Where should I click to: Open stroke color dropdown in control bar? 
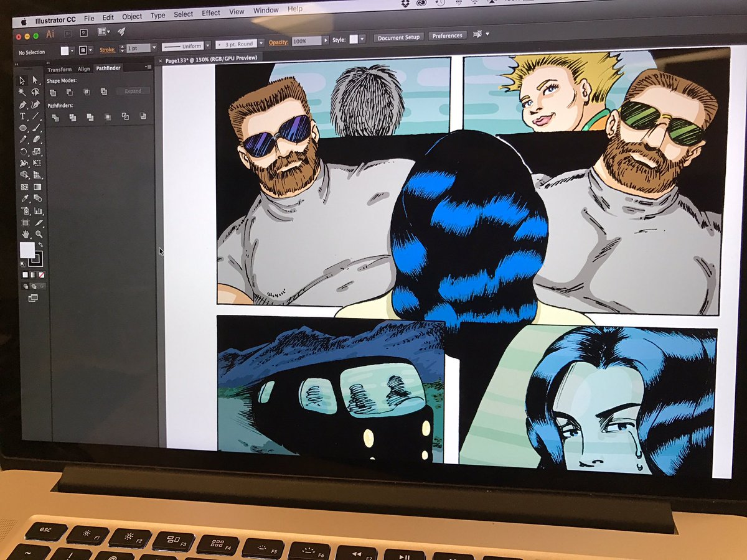tap(90, 50)
